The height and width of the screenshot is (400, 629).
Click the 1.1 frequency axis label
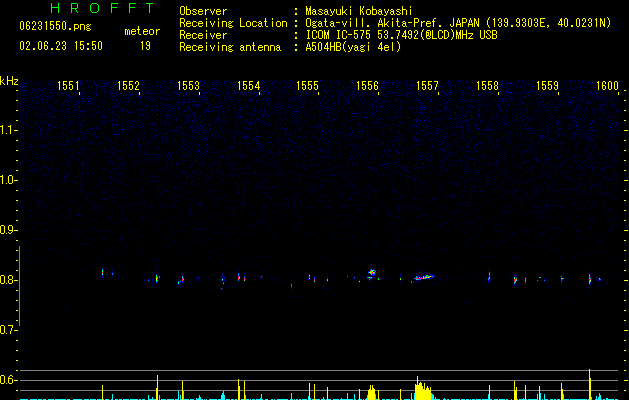coord(7,130)
